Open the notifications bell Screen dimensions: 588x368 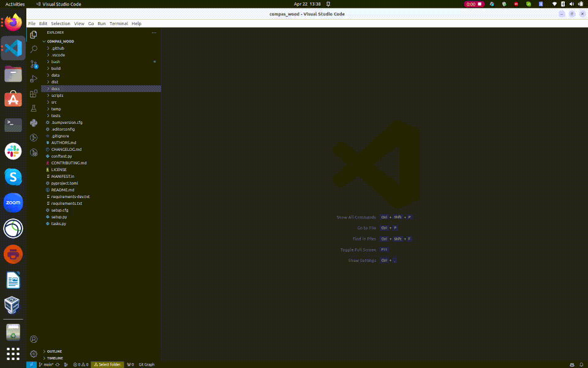click(x=582, y=364)
